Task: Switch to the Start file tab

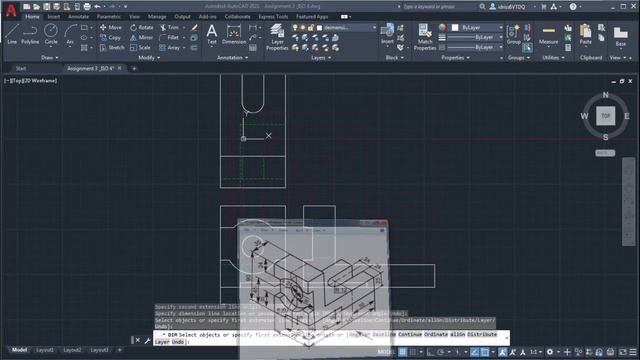Action: click(21, 69)
